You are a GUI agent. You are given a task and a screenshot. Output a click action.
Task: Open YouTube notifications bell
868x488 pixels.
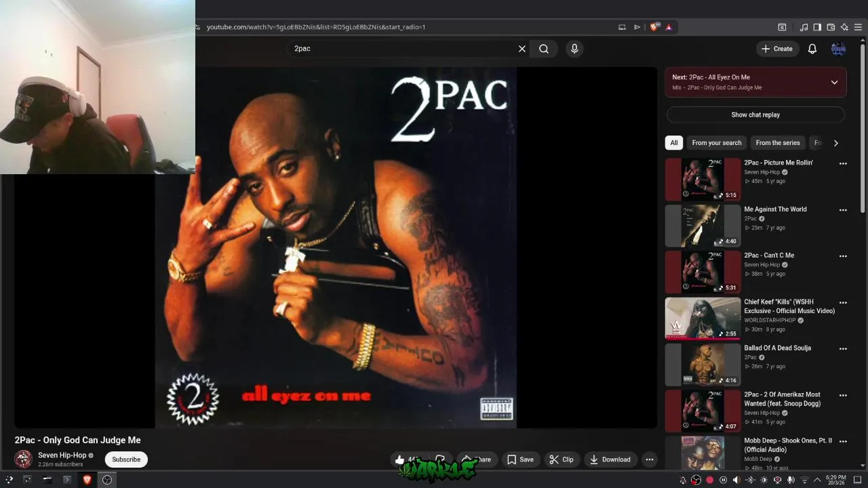pyautogui.click(x=812, y=49)
